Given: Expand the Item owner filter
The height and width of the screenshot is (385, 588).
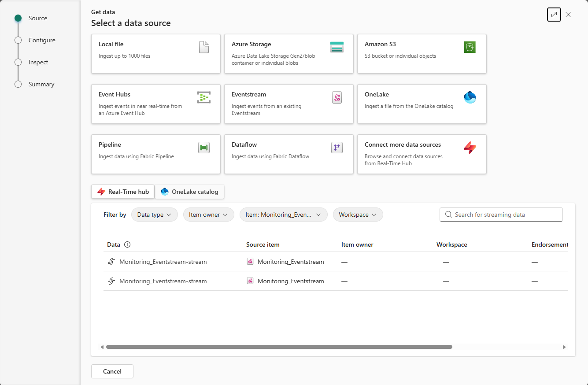Looking at the screenshot, I should 208,215.
